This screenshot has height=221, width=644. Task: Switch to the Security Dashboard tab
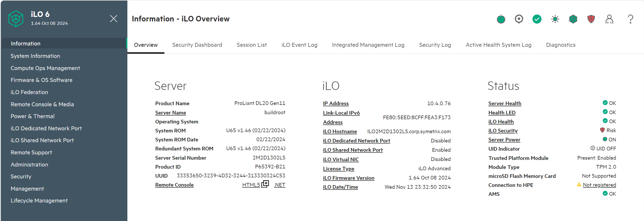[197, 45]
